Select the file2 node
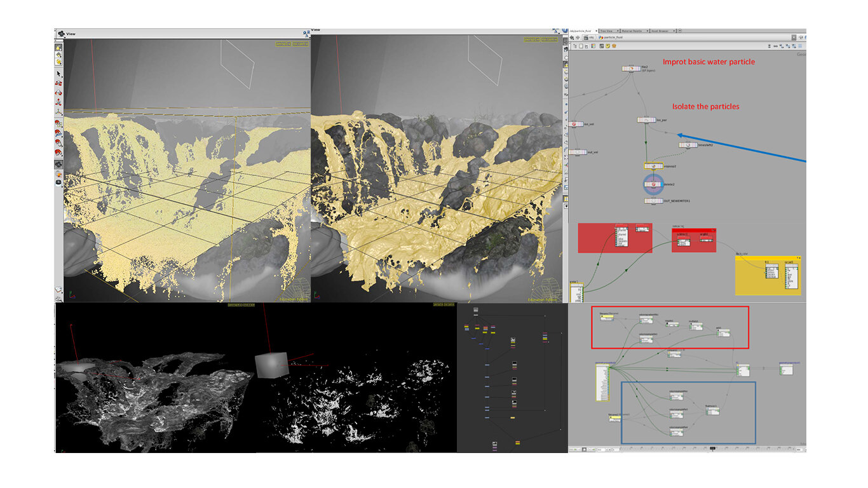The height and width of the screenshot is (488, 868). click(x=631, y=69)
